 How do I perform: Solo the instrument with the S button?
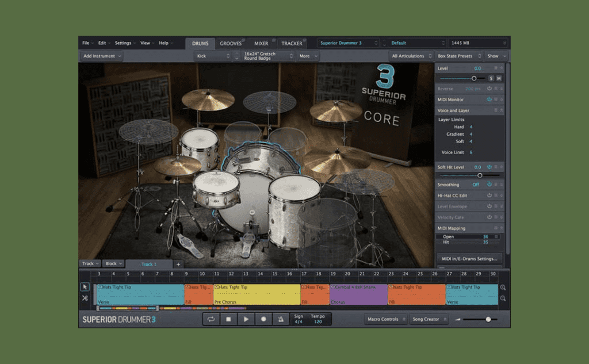coord(491,79)
